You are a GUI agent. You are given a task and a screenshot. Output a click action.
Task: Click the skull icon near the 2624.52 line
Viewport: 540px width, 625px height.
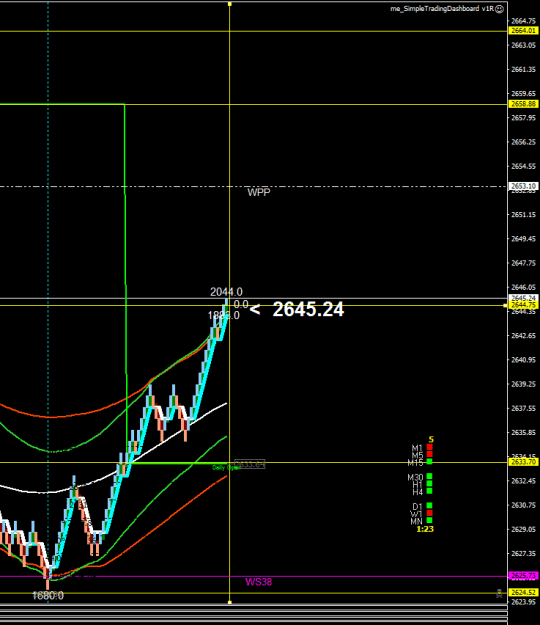499,594
